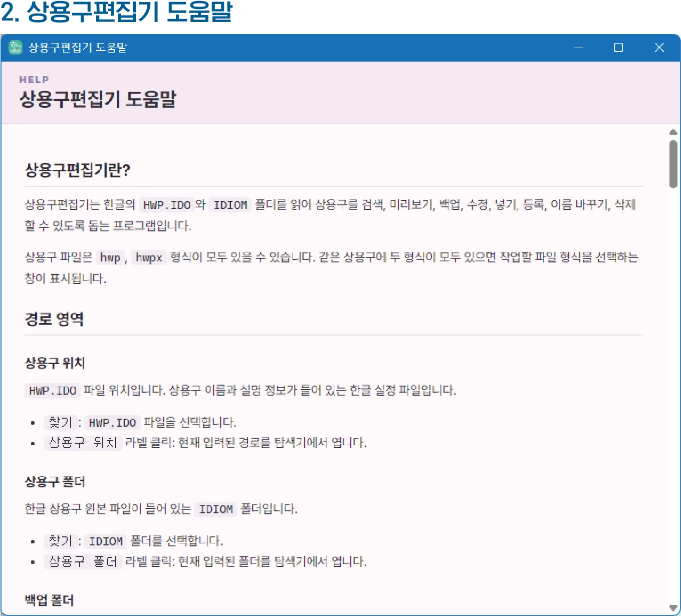Click the scrollbar up arrow
This screenshot has width=681, height=616.
click(673, 132)
